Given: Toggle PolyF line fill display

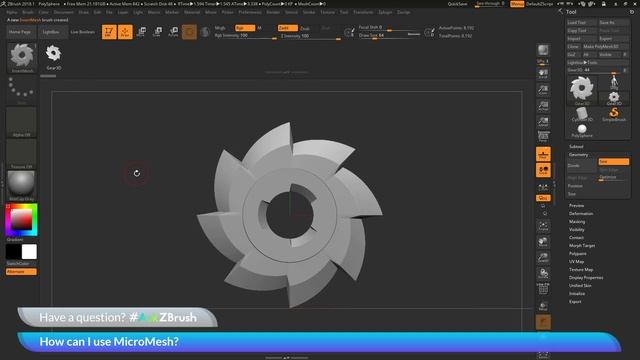Looking at the screenshot, I should pos(543,289).
